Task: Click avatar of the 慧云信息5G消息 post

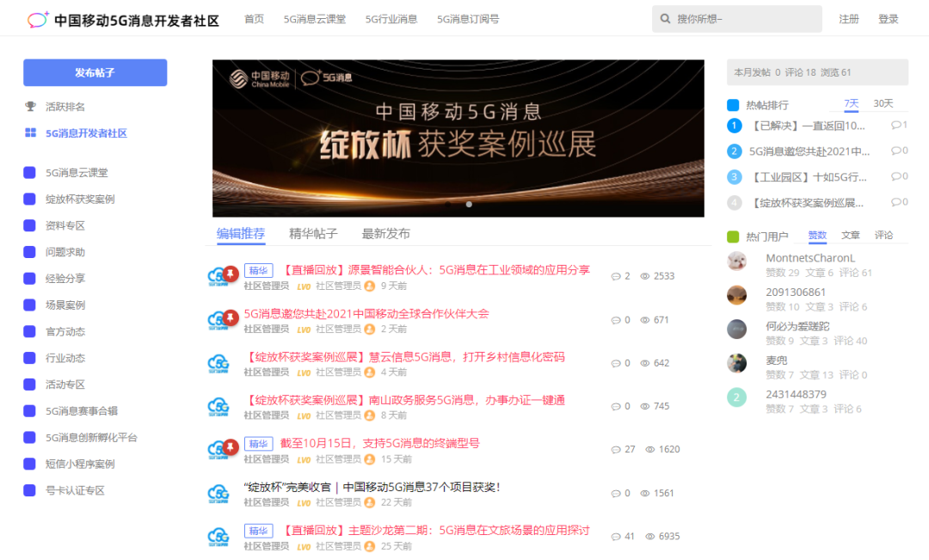Action: [218, 363]
